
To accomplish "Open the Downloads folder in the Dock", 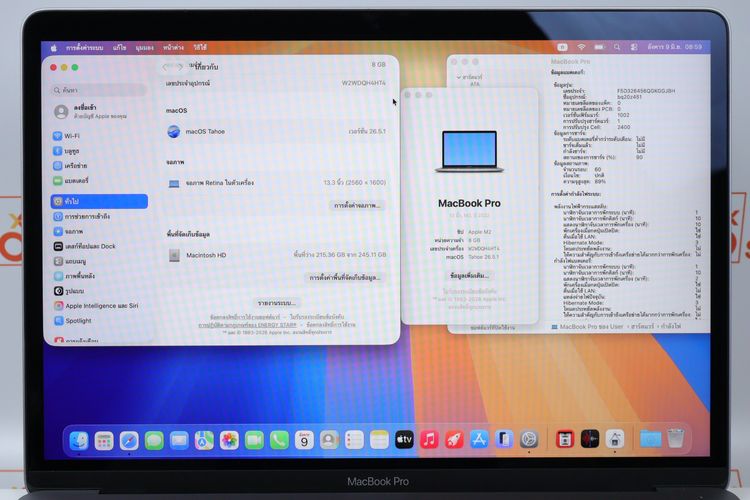I will tap(651, 438).
